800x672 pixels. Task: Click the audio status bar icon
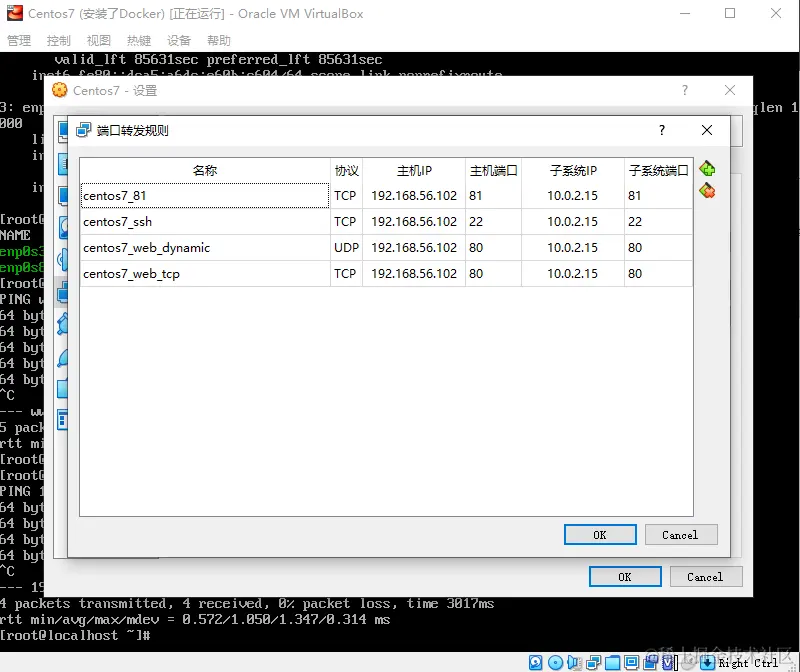[x=574, y=662]
